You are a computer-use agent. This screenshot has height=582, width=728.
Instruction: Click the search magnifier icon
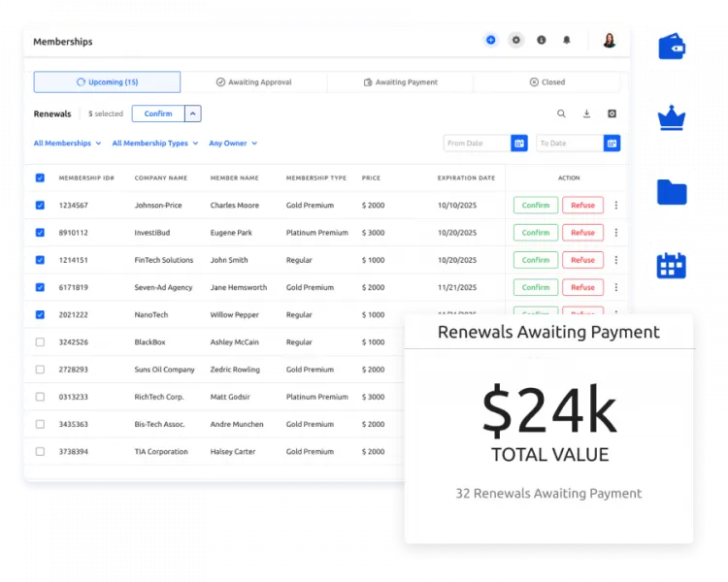point(561,113)
